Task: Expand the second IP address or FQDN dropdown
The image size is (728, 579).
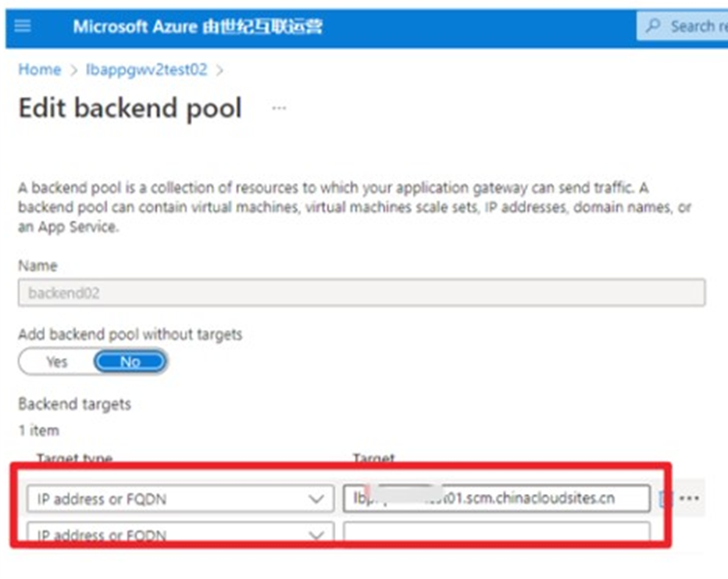Action: [175, 535]
